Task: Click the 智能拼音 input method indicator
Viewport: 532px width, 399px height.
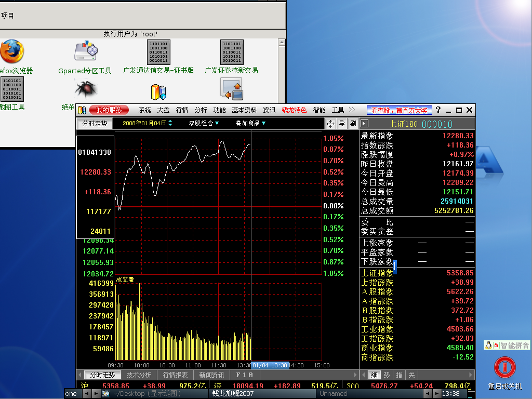Action: (507, 345)
